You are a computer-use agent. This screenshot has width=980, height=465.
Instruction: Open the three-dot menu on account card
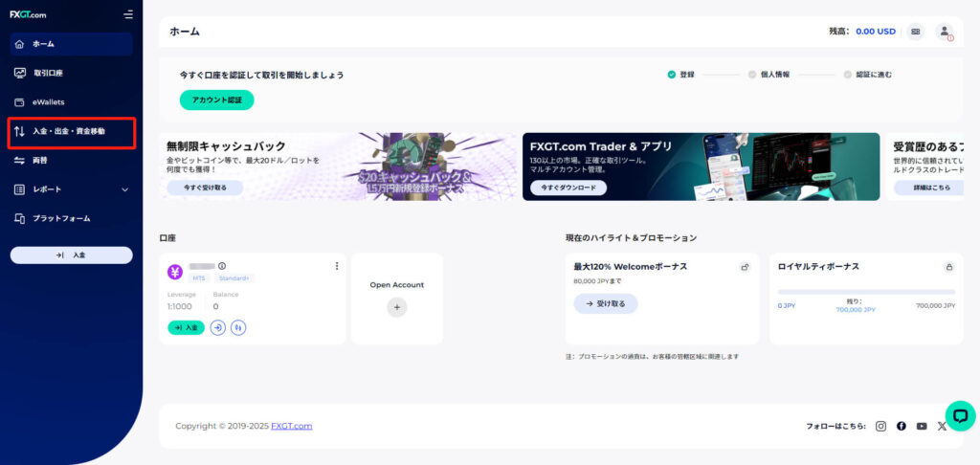(x=336, y=266)
